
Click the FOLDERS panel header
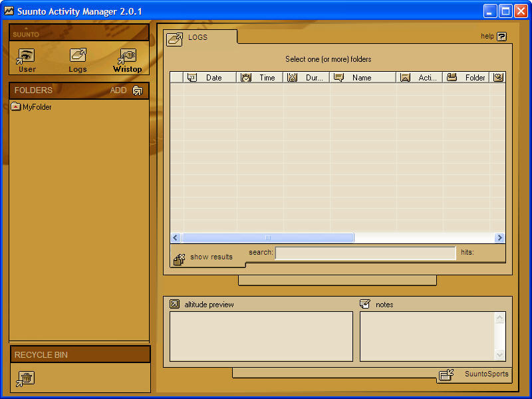[x=33, y=90]
